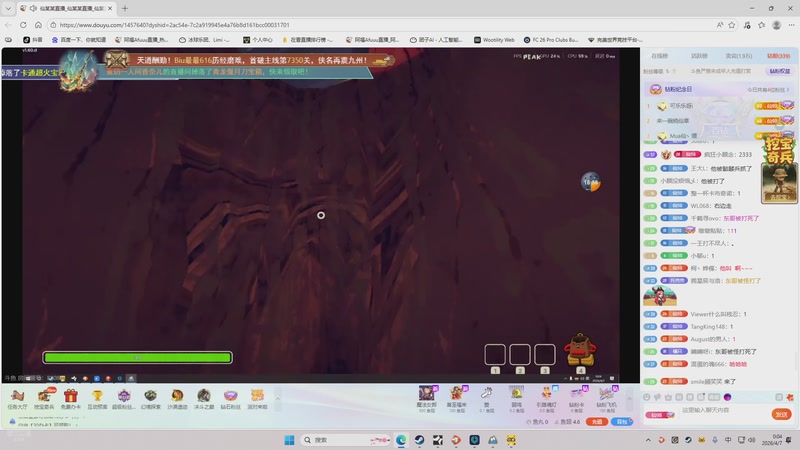The height and width of the screenshot is (450, 800).
Task: Open the 钻石粉丝 diamond fan icon
Action: (231, 398)
